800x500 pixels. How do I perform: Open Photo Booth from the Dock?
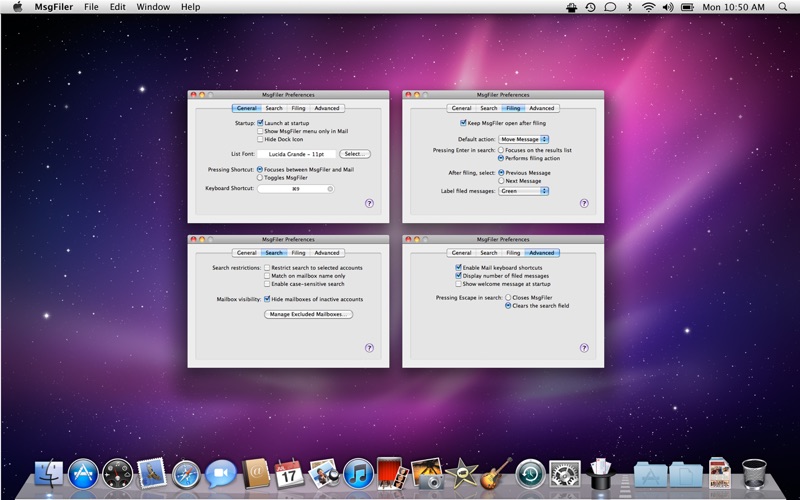click(392, 473)
